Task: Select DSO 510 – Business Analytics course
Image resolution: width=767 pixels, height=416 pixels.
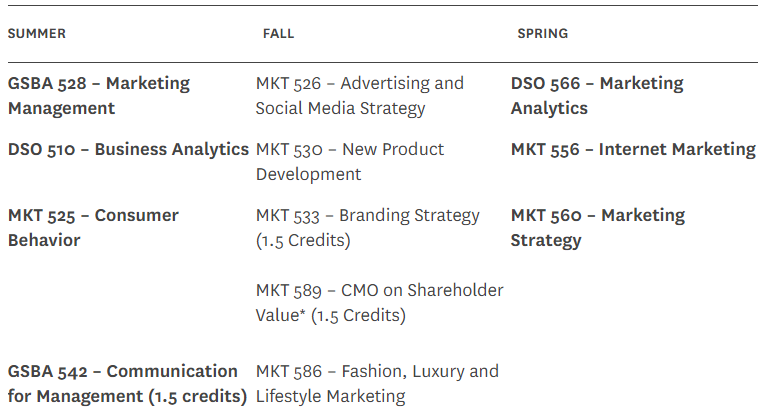Action: tap(128, 149)
